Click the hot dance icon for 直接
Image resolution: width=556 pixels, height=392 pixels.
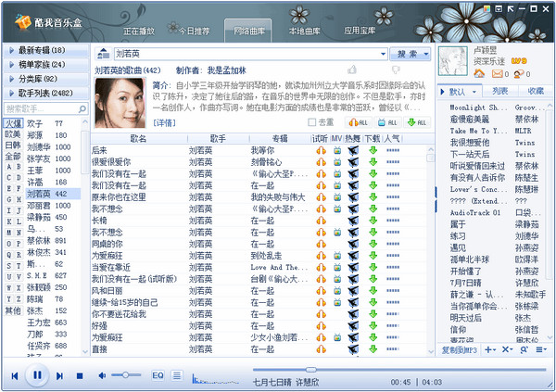(x=353, y=349)
